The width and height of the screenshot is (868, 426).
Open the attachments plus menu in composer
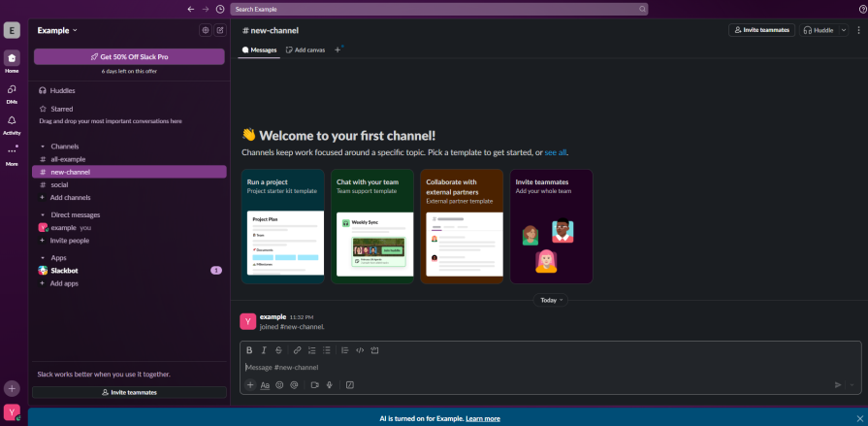[250, 385]
